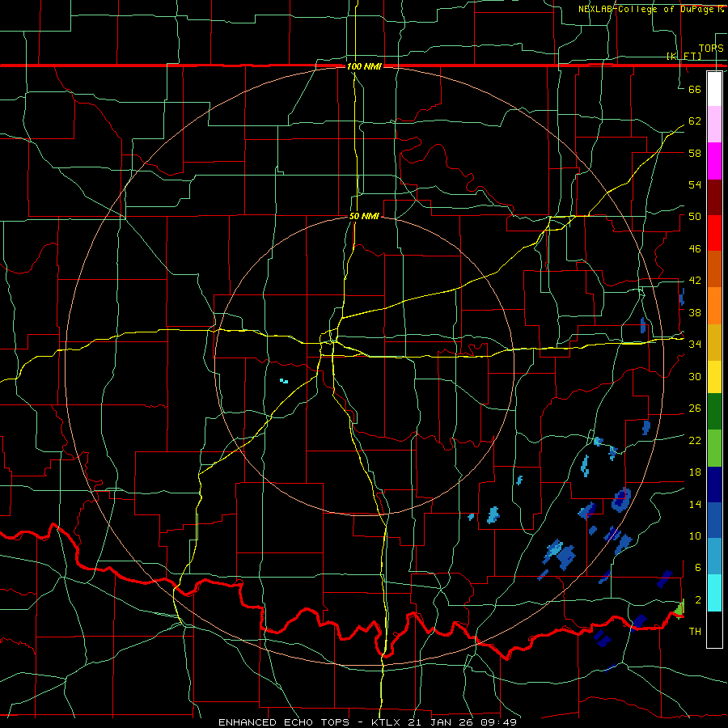Select the 34 value on the legend
728x728 pixels.
click(x=695, y=345)
